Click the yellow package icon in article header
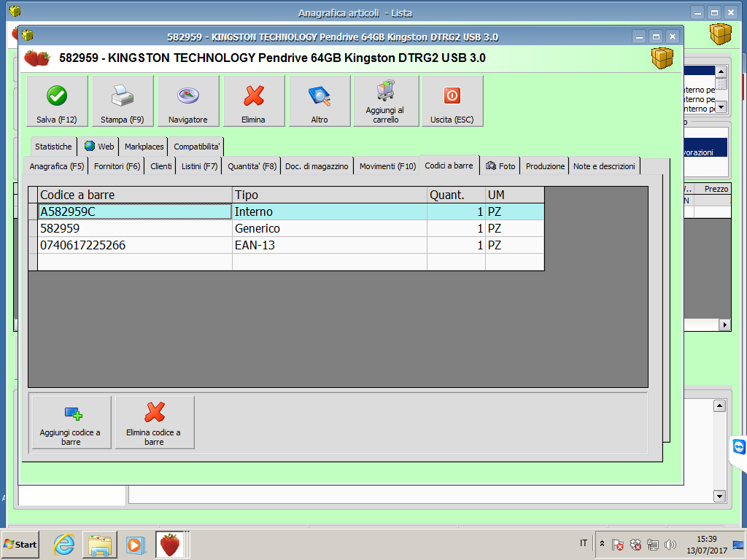The image size is (747, 560). click(x=662, y=58)
